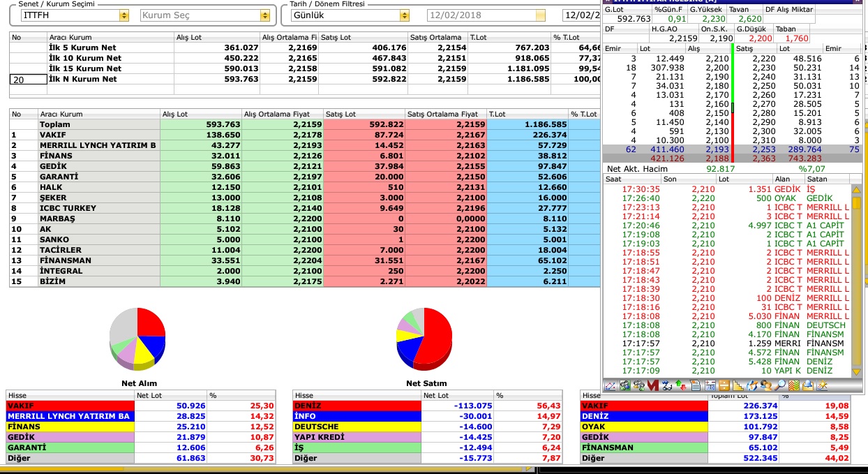Click the two brown-haired users icon
The image size is (868, 474).
[767, 385]
